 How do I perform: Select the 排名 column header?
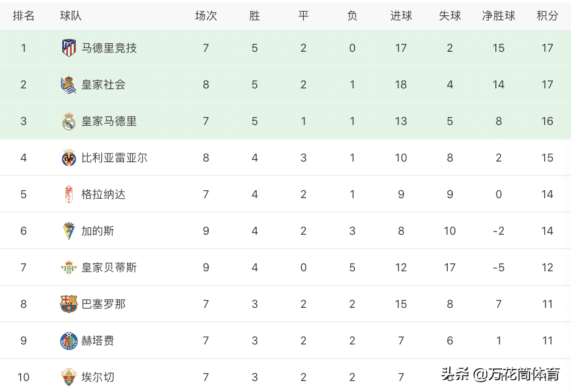(x=23, y=16)
